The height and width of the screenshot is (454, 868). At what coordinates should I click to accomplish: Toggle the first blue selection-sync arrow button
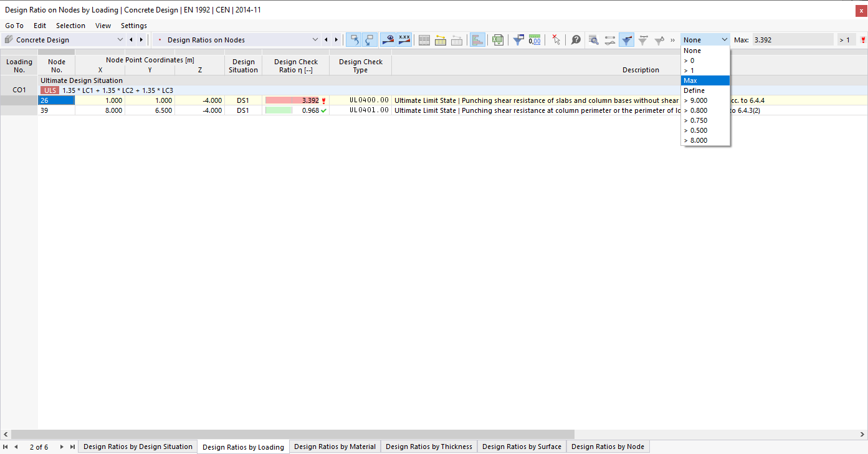coord(354,40)
